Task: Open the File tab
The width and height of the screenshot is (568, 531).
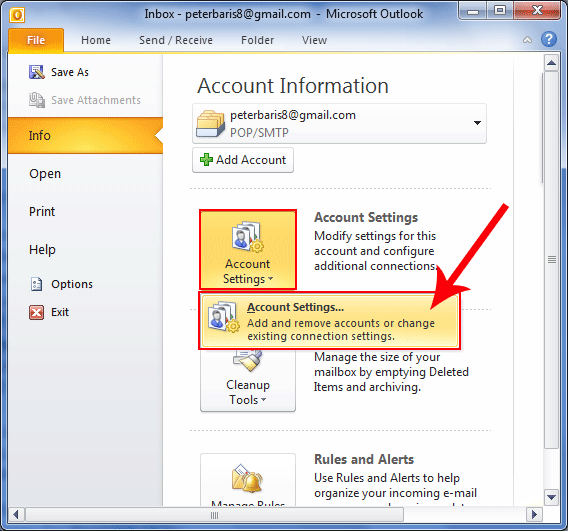Action: click(36, 40)
